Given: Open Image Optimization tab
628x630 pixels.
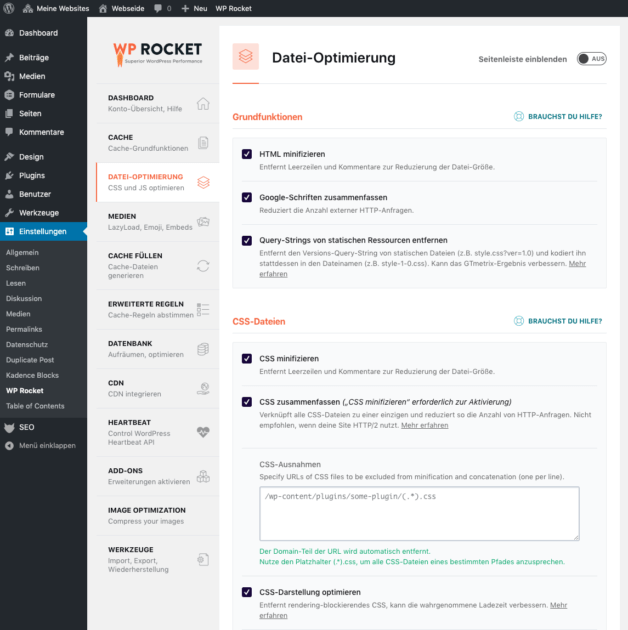Looking at the screenshot, I should tap(158, 515).
